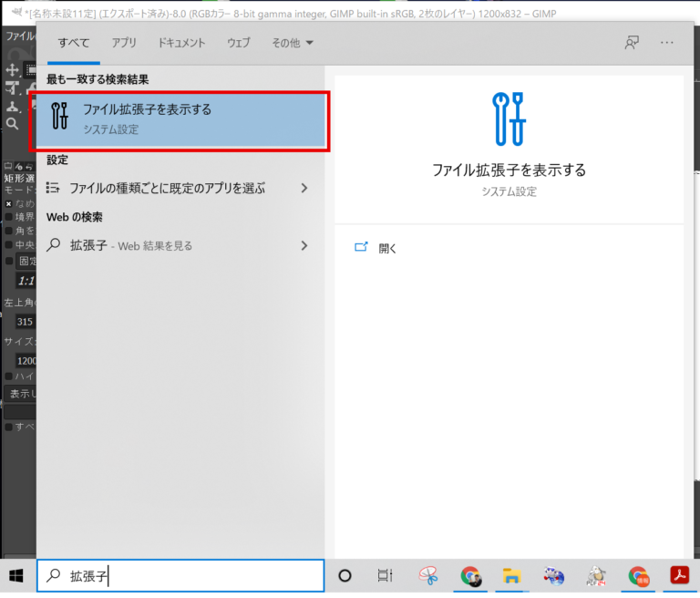This screenshot has width=700, height=598.
Task: Click the magnifier icon in search box
Action: coord(54,575)
